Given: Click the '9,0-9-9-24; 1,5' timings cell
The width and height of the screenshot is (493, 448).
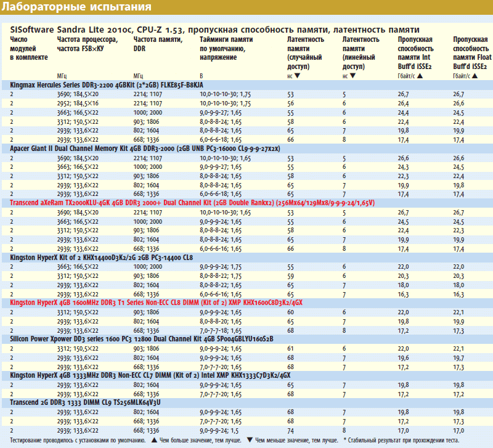Looking at the screenshot, I should (x=219, y=431).
